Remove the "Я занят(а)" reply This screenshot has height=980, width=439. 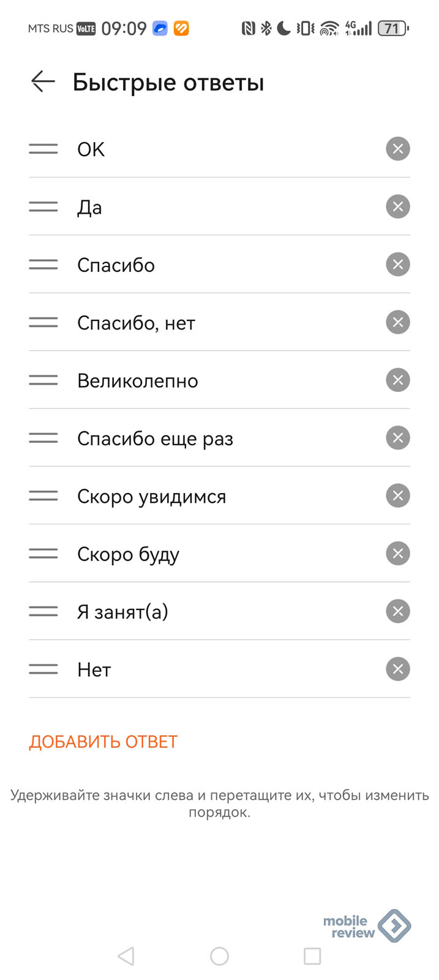coord(397,611)
